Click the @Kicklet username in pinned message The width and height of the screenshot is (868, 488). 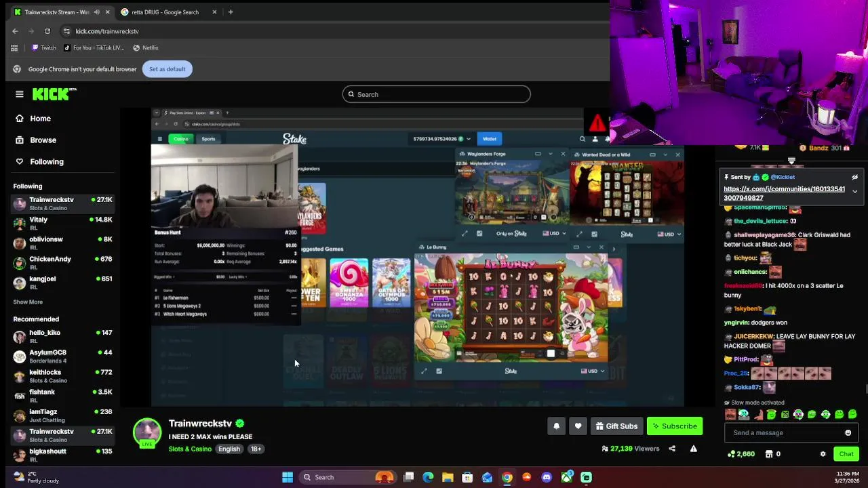782,178
